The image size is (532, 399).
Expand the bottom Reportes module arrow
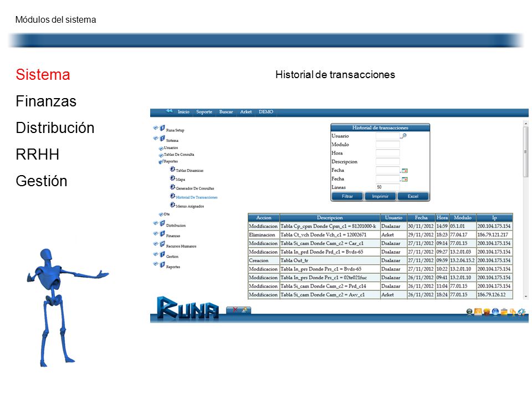[x=155, y=264]
